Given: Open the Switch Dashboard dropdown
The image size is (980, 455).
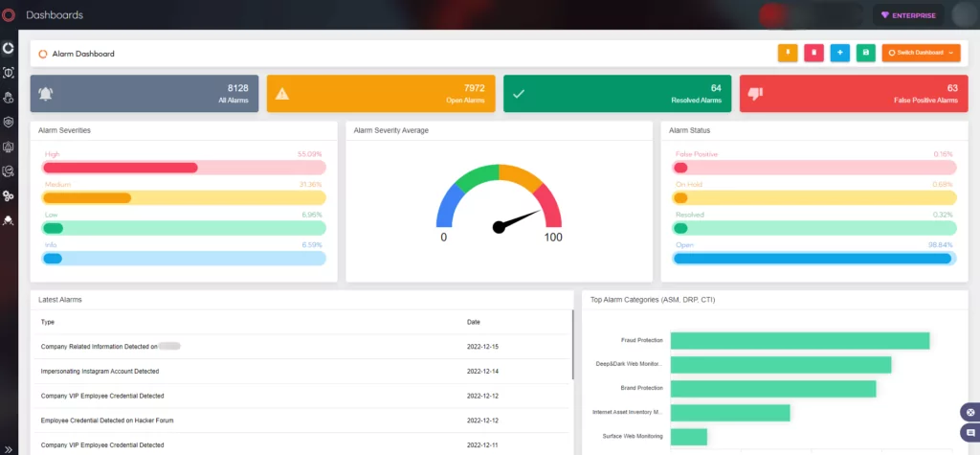Looking at the screenshot, I should [921, 54].
